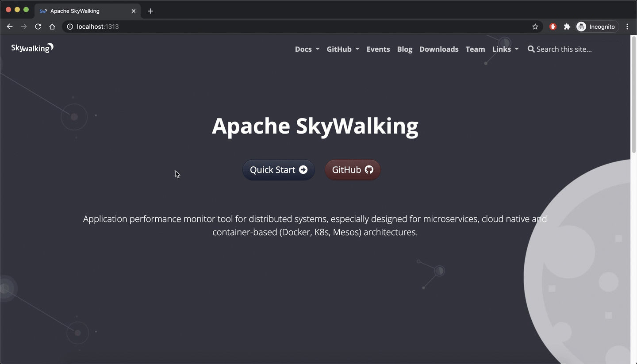This screenshot has height=364, width=637.
Task: Open a new tab with the plus icon
Action: [x=150, y=11]
